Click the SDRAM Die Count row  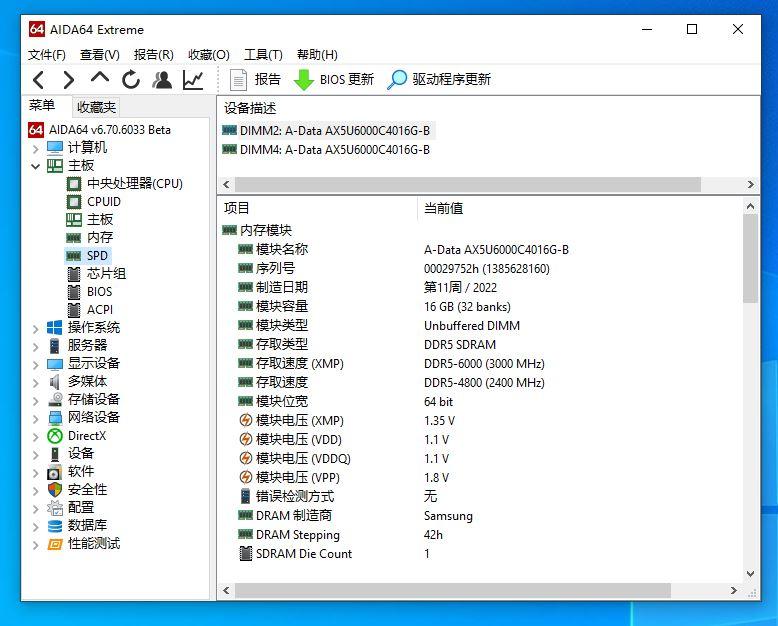coord(333,554)
